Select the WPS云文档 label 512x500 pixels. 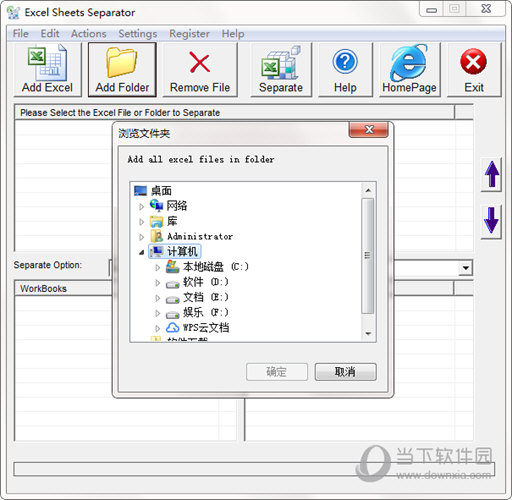tap(206, 328)
